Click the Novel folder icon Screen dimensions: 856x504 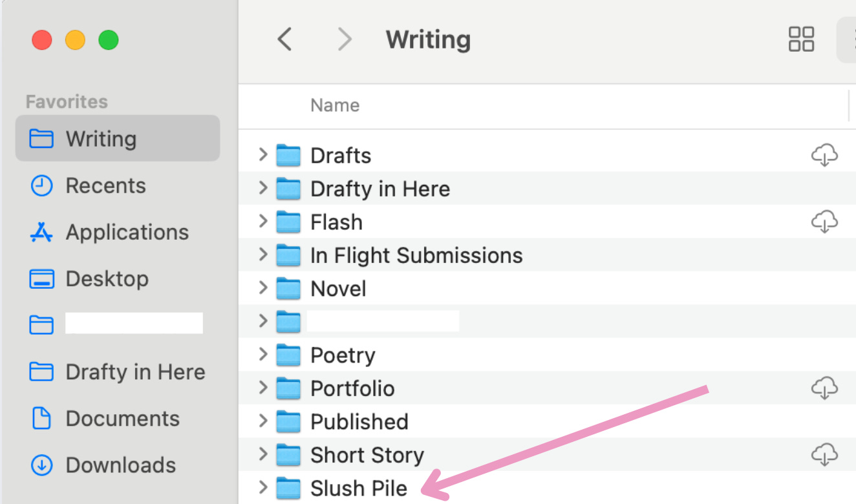tap(288, 288)
